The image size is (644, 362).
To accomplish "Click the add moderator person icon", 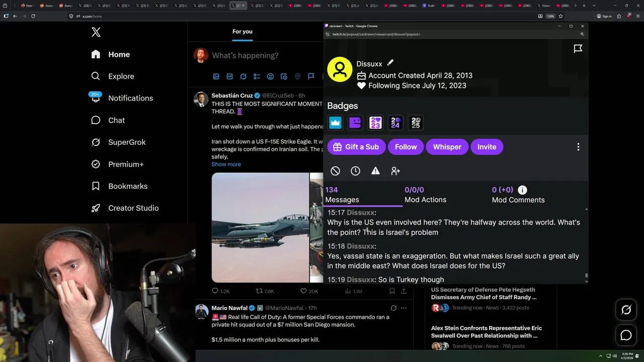I will (x=395, y=171).
